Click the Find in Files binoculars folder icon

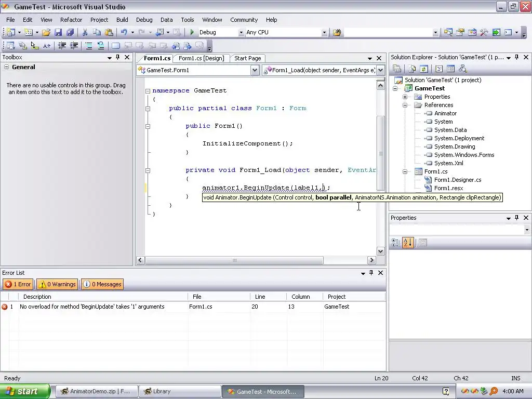point(337,32)
